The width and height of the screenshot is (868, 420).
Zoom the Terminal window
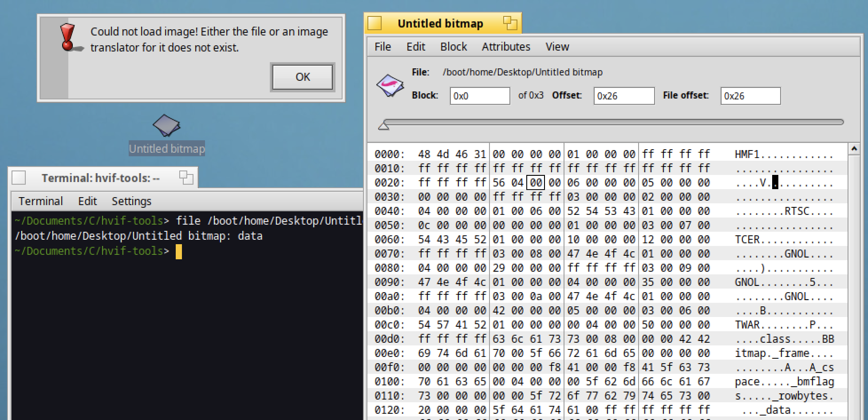[186, 178]
